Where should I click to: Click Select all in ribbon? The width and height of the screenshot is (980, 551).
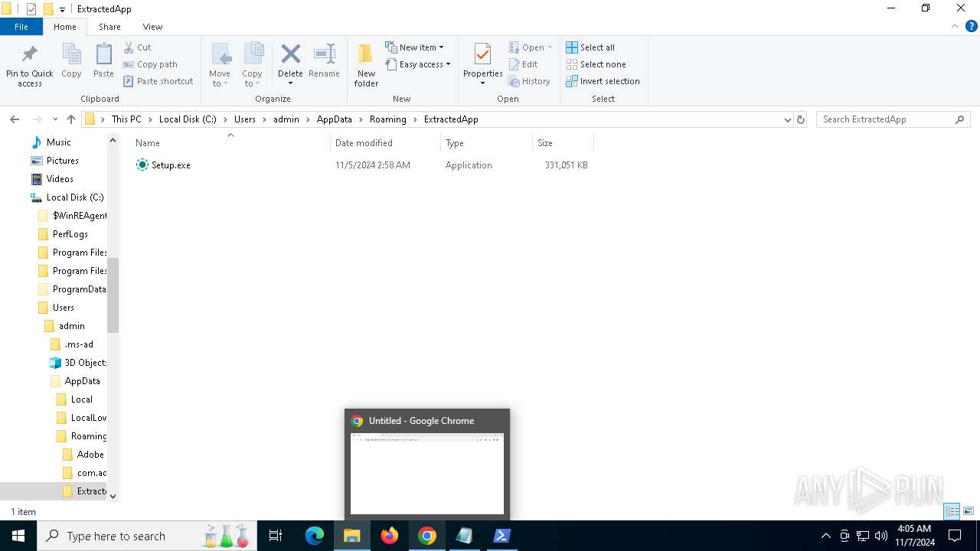pyautogui.click(x=590, y=47)
